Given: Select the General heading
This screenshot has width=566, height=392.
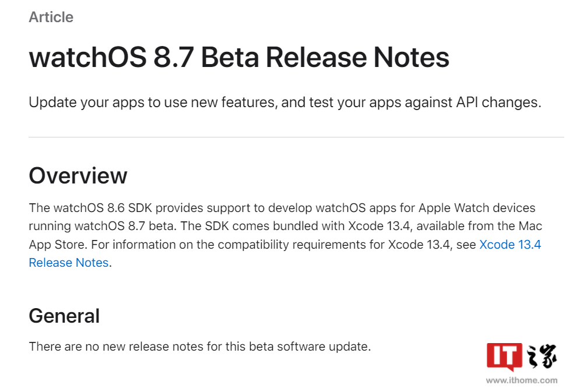Looking at the screenshot, I should (64, 316).
